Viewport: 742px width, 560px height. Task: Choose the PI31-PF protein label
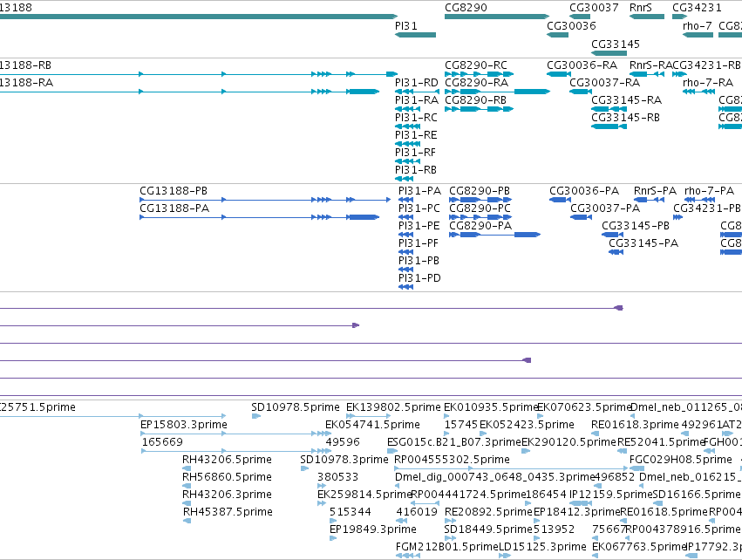(x=419, y=243)
